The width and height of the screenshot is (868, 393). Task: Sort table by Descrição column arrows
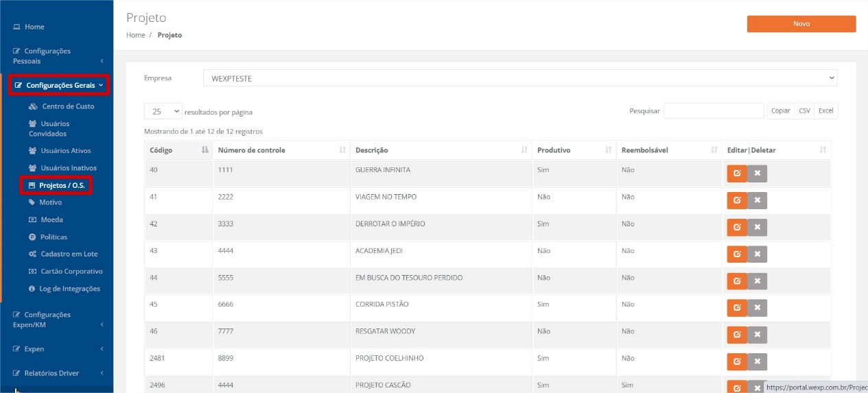click(524, 150)
